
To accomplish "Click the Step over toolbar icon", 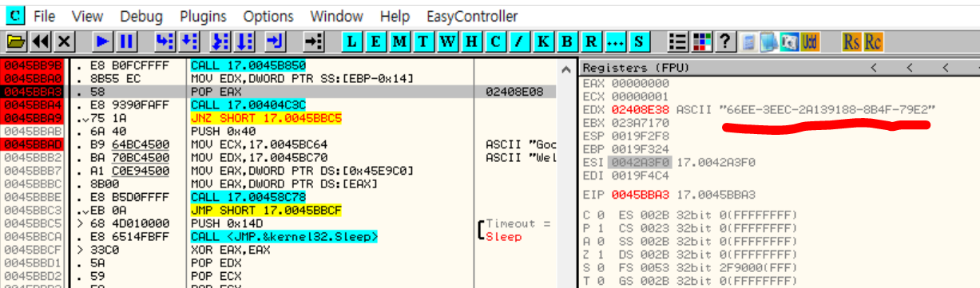I will (188, 41).
